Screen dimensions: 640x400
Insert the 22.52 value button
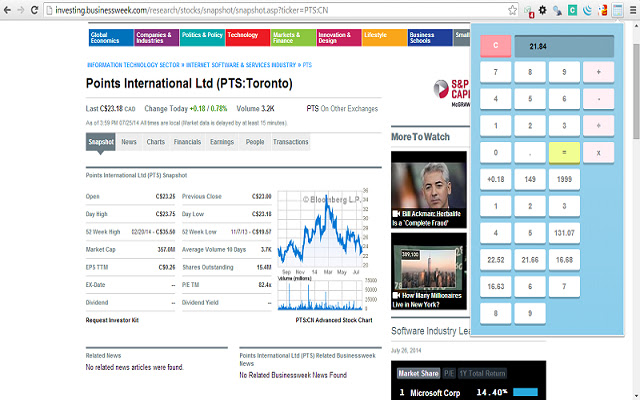496,260
